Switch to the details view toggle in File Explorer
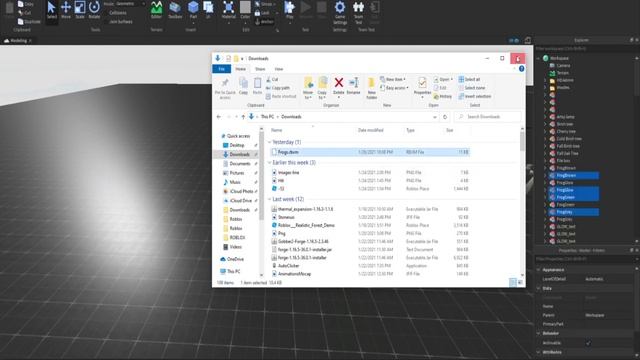Screen dimensions: 640x360 pos(513,282)
